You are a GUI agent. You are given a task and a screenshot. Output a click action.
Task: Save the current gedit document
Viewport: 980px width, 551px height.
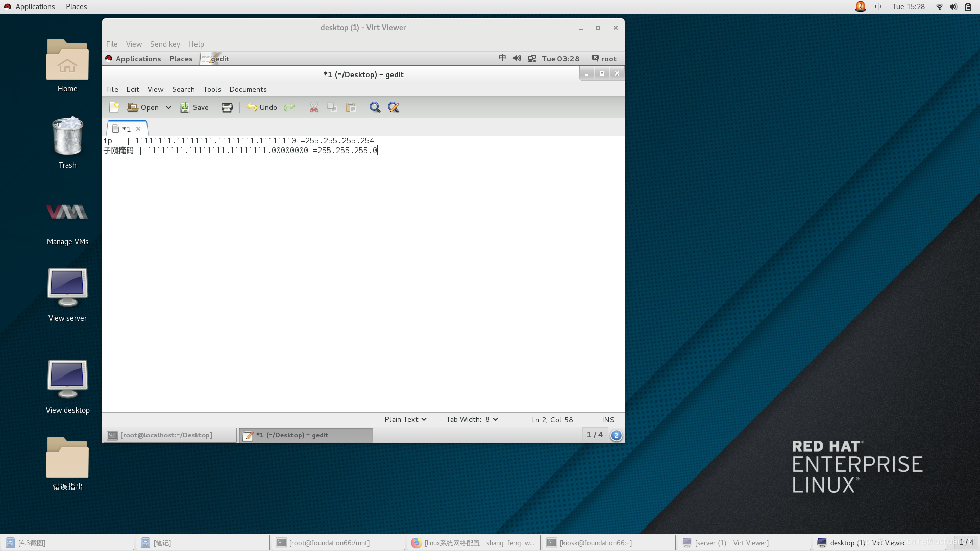[x=194, y=107]
